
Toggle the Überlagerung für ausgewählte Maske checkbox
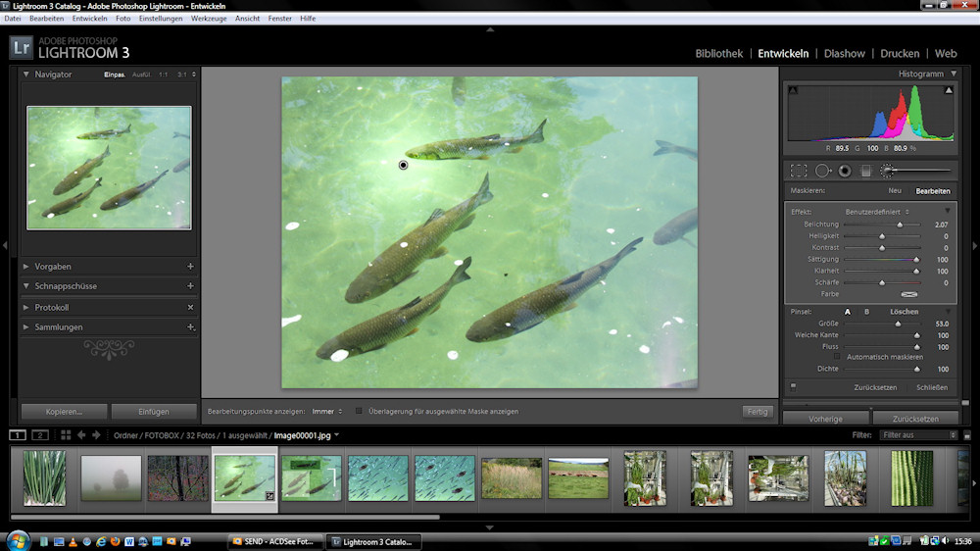coord(359,411)
